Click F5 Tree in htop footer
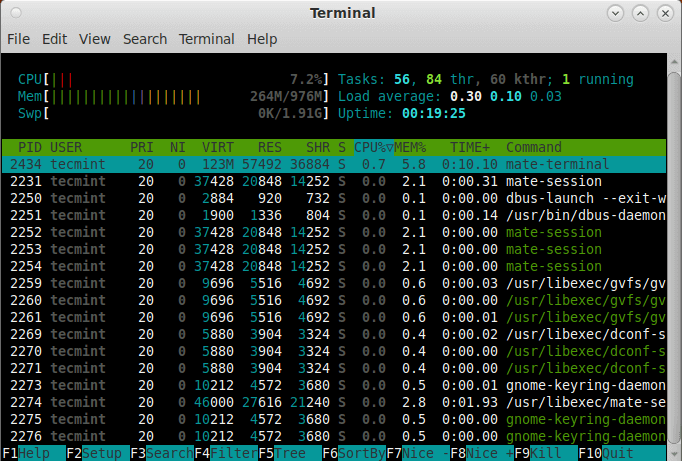This screenshot has width=682, height=461. [x=290, y=453]
